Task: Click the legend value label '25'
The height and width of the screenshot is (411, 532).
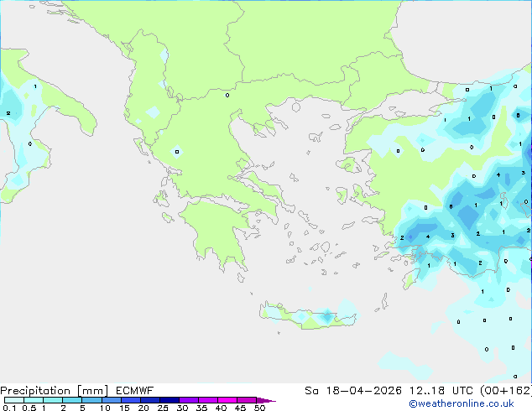Action: [163, 408]
